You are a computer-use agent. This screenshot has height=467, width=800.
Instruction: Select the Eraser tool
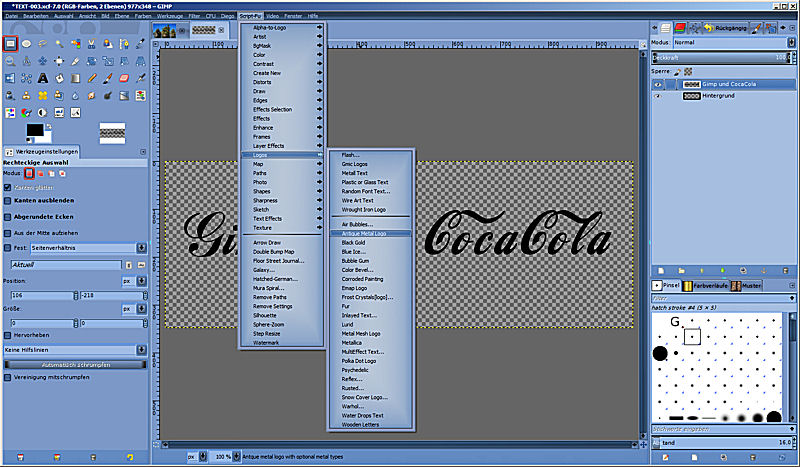point(124,78)
